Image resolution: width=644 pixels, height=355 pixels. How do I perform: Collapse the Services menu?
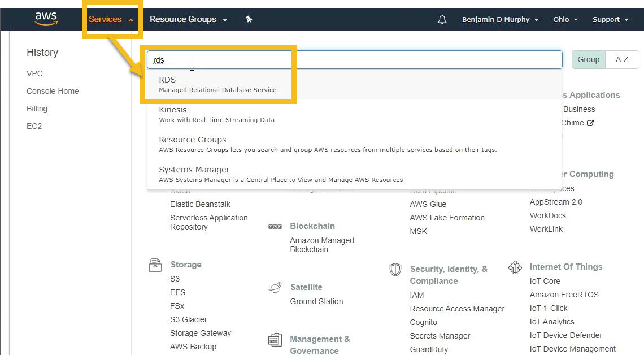tap(111, 19)
